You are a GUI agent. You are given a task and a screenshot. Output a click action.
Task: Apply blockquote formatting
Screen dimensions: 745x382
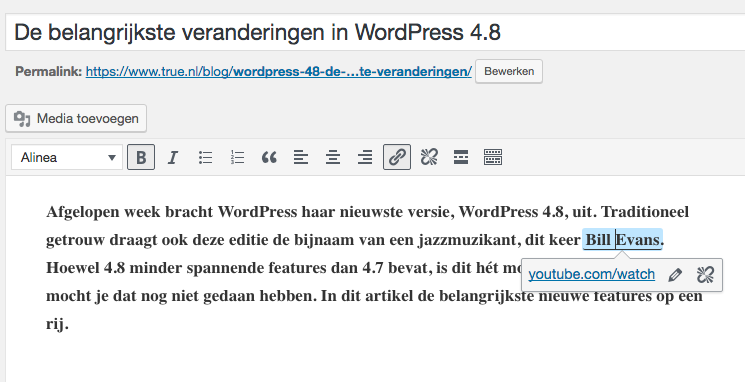point(269,157)
